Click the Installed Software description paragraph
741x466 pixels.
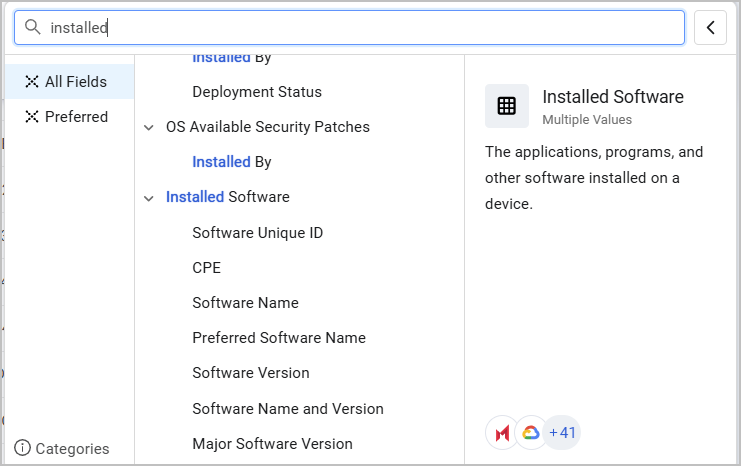tap(594, 178)
